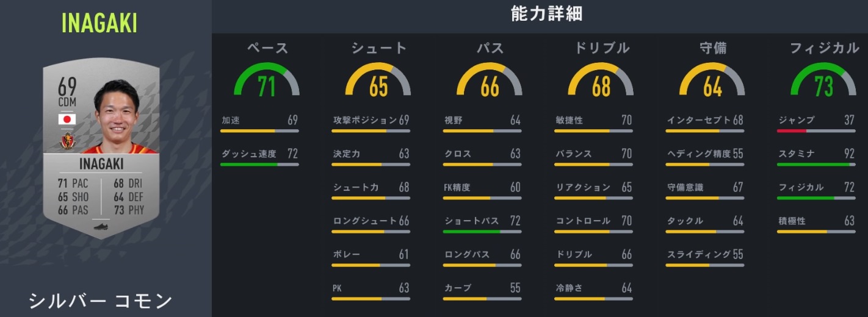
Task: Click the green INAGAKI name heading
Action: click(x=99, y=23)
